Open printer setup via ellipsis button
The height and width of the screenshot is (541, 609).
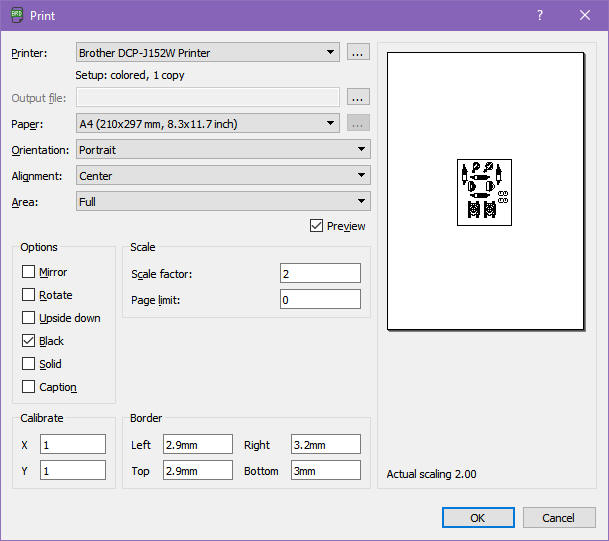[x=359, y=53]
